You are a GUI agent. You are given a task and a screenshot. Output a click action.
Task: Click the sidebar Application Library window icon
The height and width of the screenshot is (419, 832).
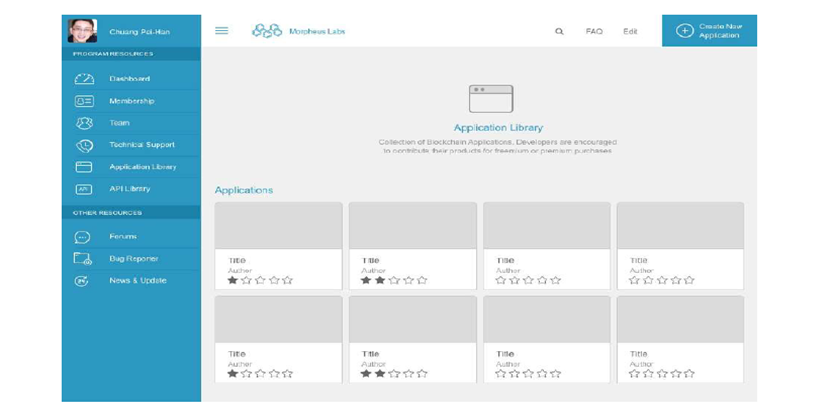(x=84, y=167)
